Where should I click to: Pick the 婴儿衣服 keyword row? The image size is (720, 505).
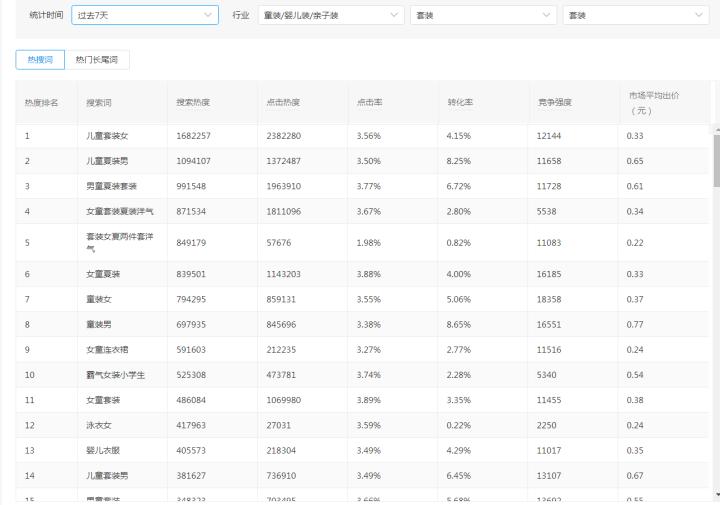pyautogui.click(x=104, y=450)
